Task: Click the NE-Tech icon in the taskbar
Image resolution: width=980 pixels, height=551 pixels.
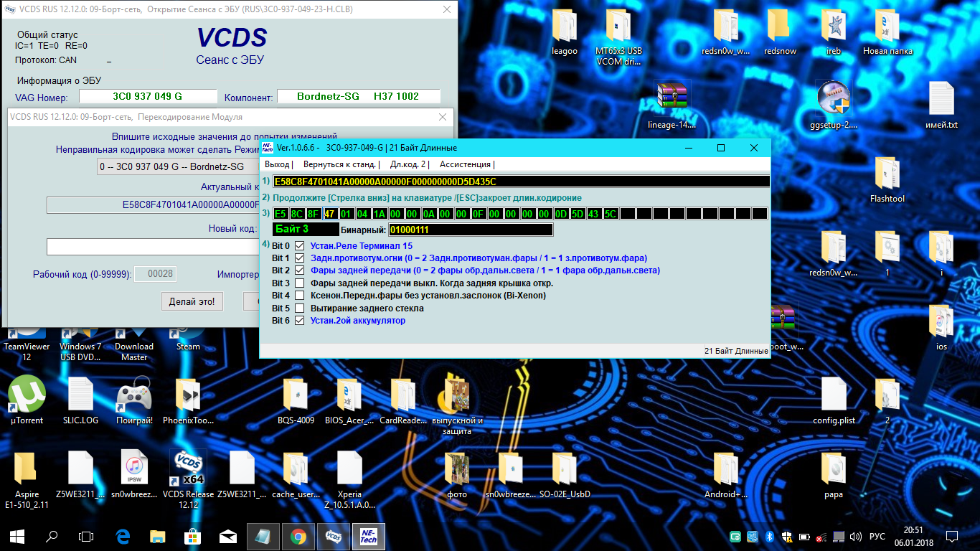Action: point(369,536)
